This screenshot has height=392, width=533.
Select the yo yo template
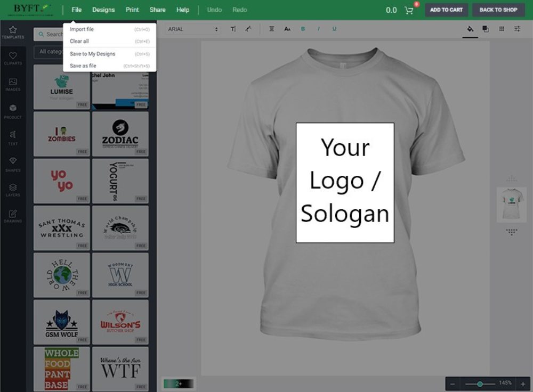(x=62, y=181)
